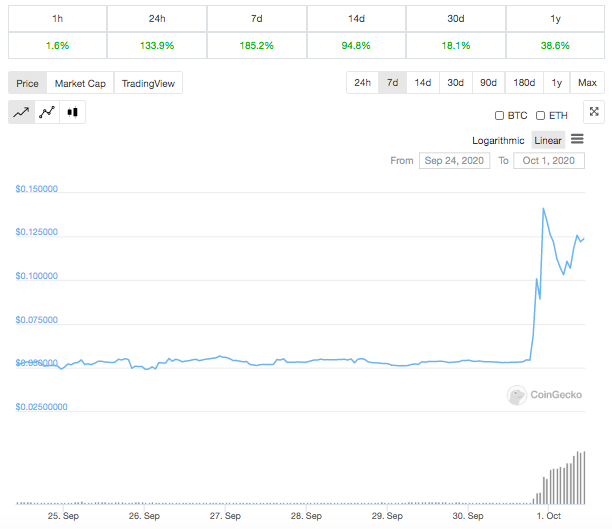Image resolution: width=612 pixels, height=529 pixels.
Task: Select the 24h chart range button
Action: (362, 83)
